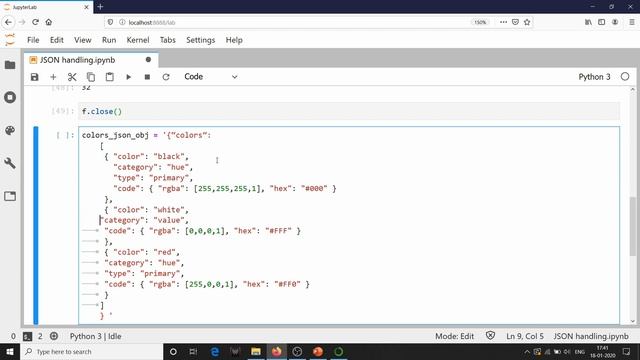Open the Kernel menu
The height and width of the screenshot is (360, 640).
138,40
